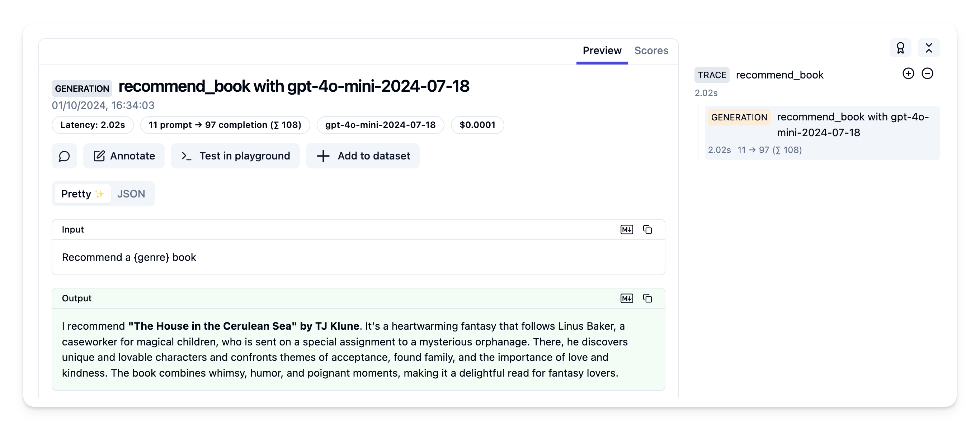Viewport: 980px width, 430px height.
Task: Select the recommend_book generation tree node
Action: (x=822, y=133)
